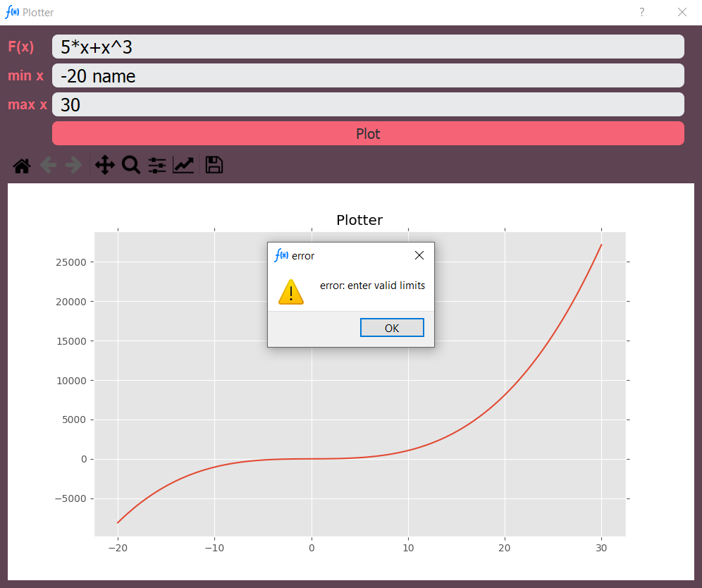Focus the min x input field

click(x=368, y=75)
